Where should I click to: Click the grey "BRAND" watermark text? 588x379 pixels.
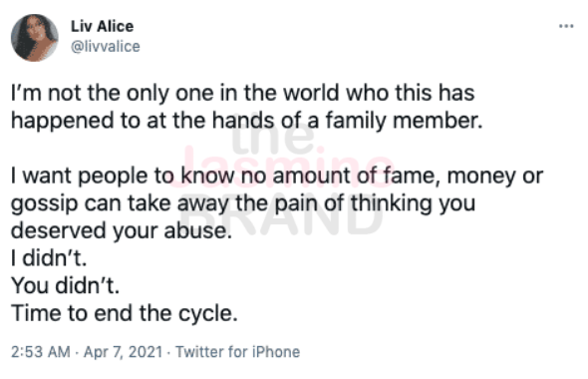pyautogui.click(x=280, y=217)
